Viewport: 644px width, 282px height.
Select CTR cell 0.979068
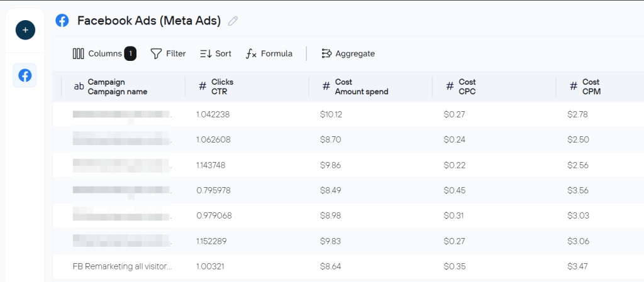[214, 215]
